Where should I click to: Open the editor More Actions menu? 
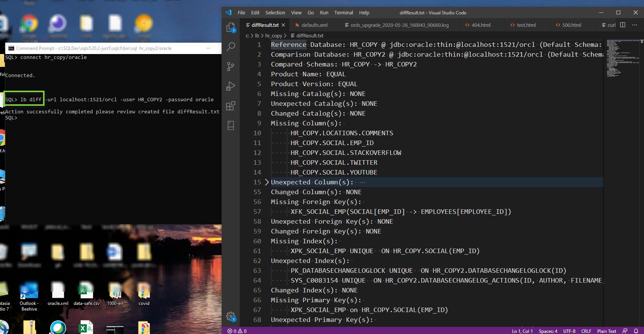pos(635,25)
